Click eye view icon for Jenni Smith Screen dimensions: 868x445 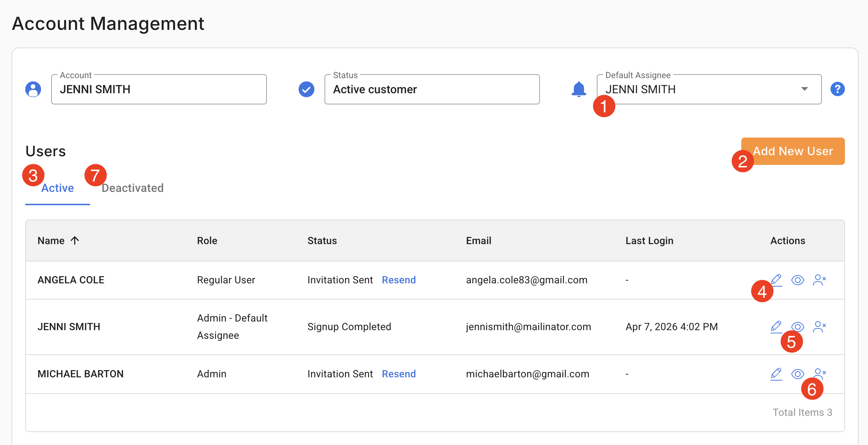[797, 326]
